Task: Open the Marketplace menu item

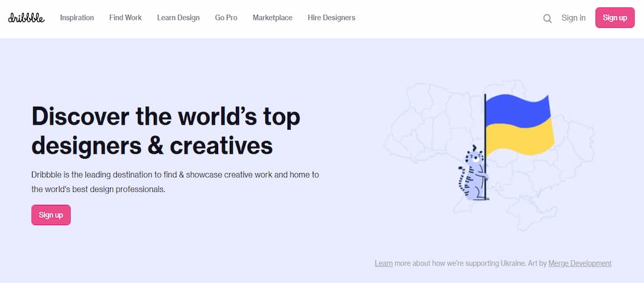Action: [272, 18]
